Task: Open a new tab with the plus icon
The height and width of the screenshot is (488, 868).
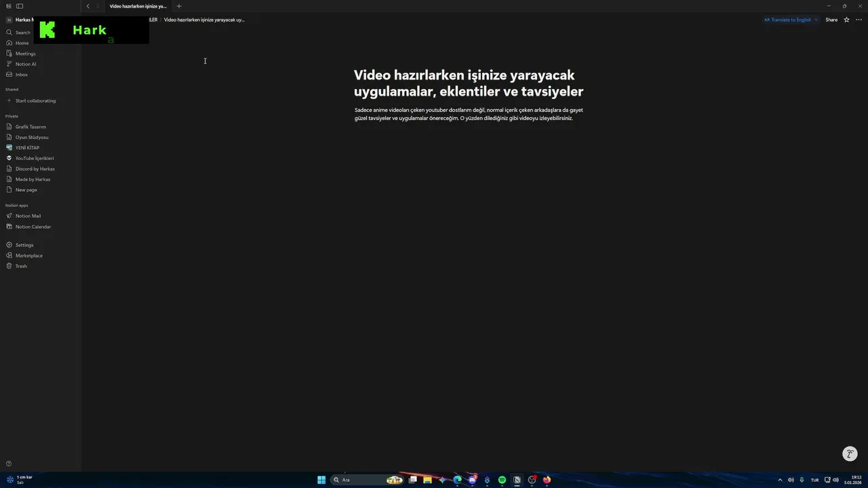Action: 179,6
